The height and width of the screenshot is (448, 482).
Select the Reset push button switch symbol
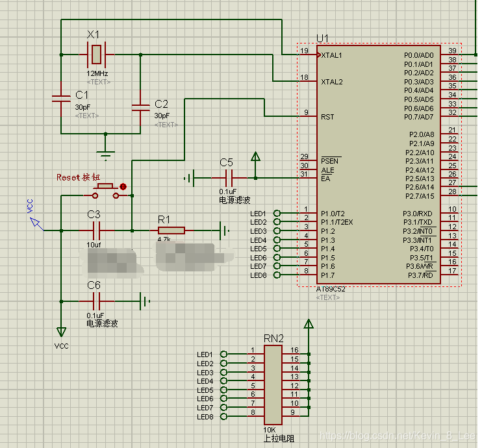click(x=105, y=191)
